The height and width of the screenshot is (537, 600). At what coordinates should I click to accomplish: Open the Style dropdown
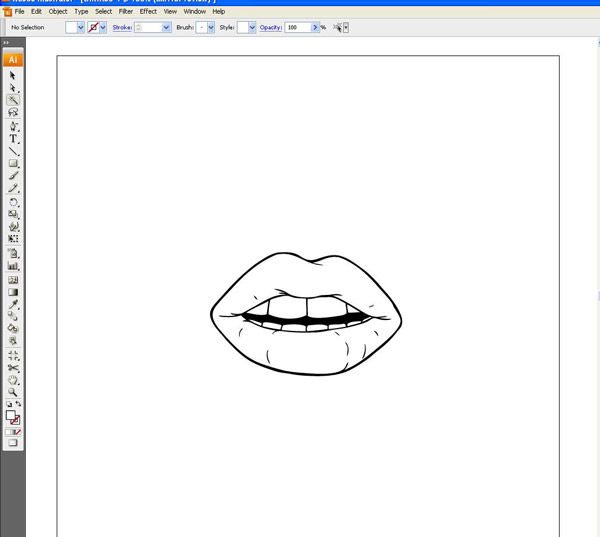coord(252,28)
